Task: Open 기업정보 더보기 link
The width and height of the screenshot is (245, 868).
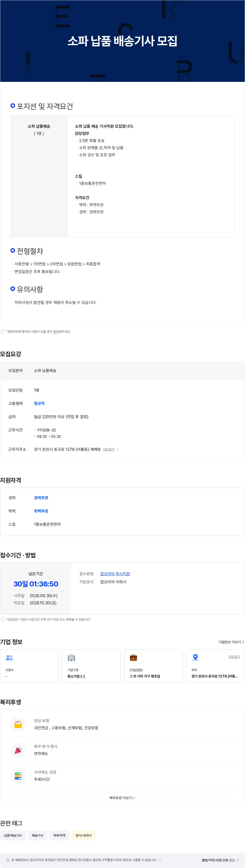Action: (231, 642)
